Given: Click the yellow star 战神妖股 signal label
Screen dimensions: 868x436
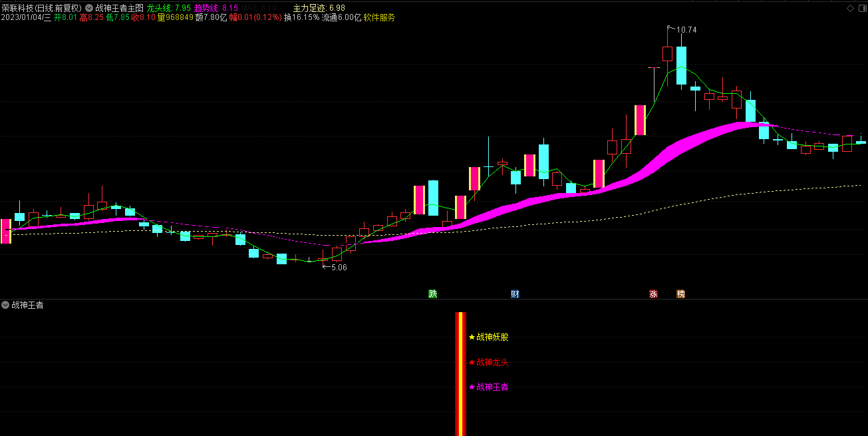Looking at the screenshot, I should click(x=489, y=337).
